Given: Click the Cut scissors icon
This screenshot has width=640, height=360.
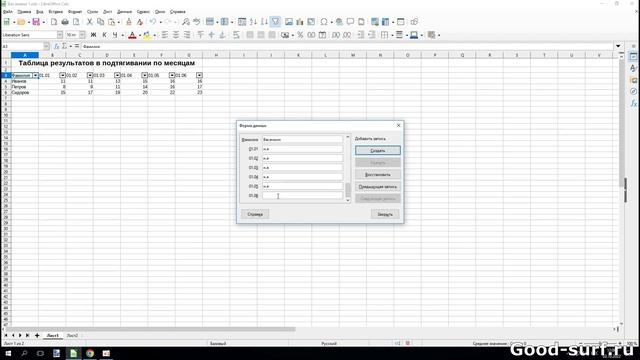Looking at the screenshot, I should point(89,22).
